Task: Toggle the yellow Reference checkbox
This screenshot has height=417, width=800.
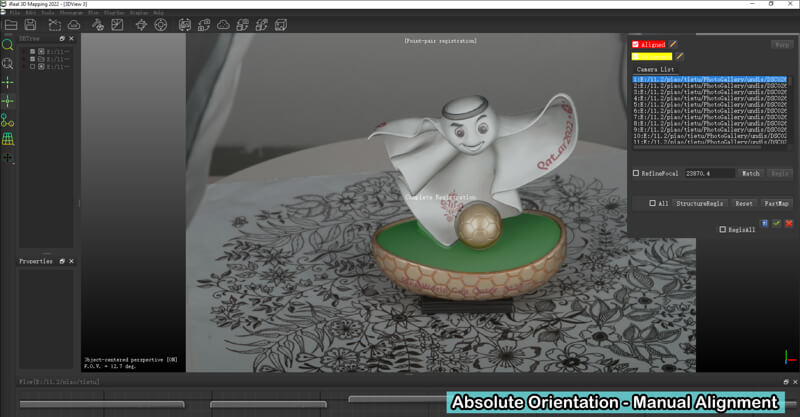Action: pyautogui.click(x=635, y=56)
